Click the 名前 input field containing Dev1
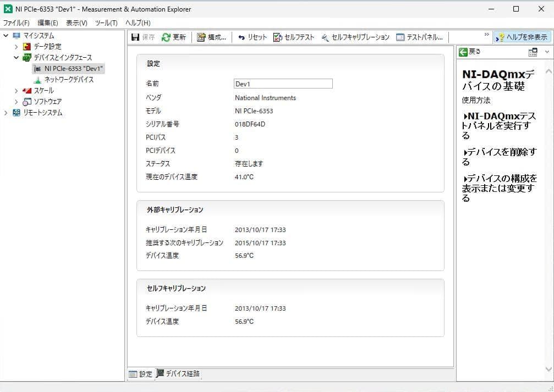Image resolution: width=554 pixels, height=392 pixels. click(x=283, y=84)
